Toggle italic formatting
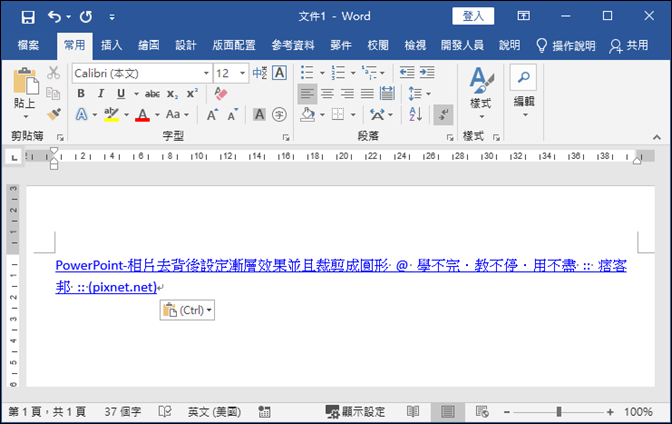Image resolution: width=672 pixels, height=424 pixels. point(101,93)
